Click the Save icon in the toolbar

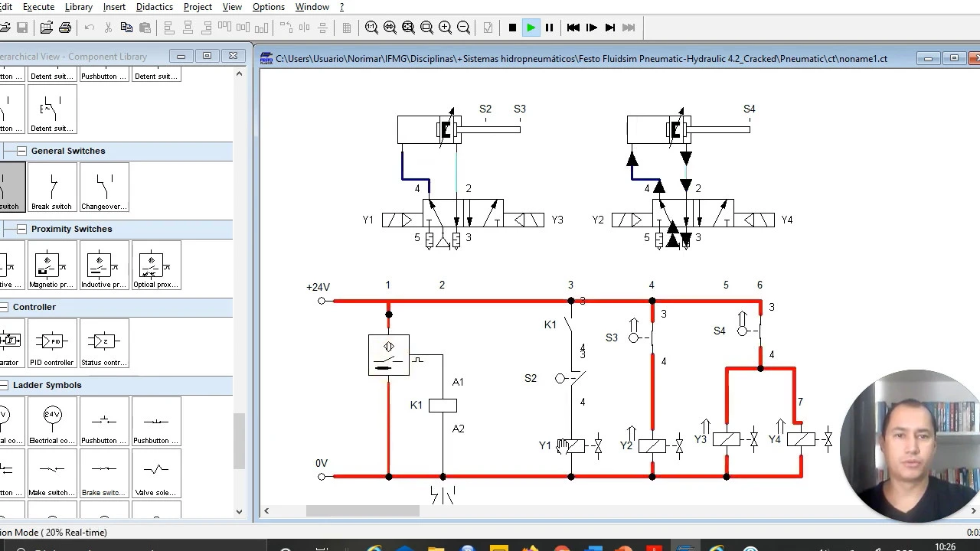coord(22,28)
